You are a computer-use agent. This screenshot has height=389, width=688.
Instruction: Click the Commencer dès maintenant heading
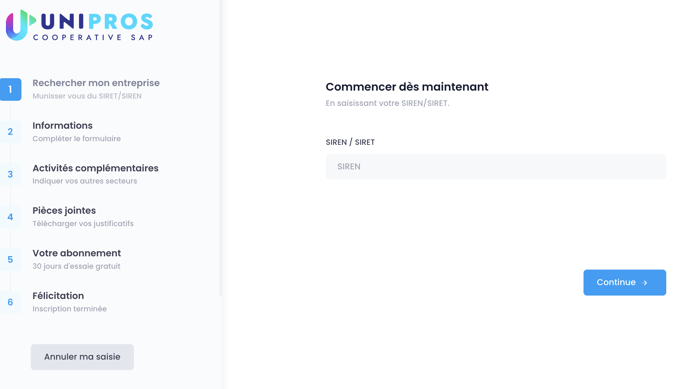pos(407,87)
